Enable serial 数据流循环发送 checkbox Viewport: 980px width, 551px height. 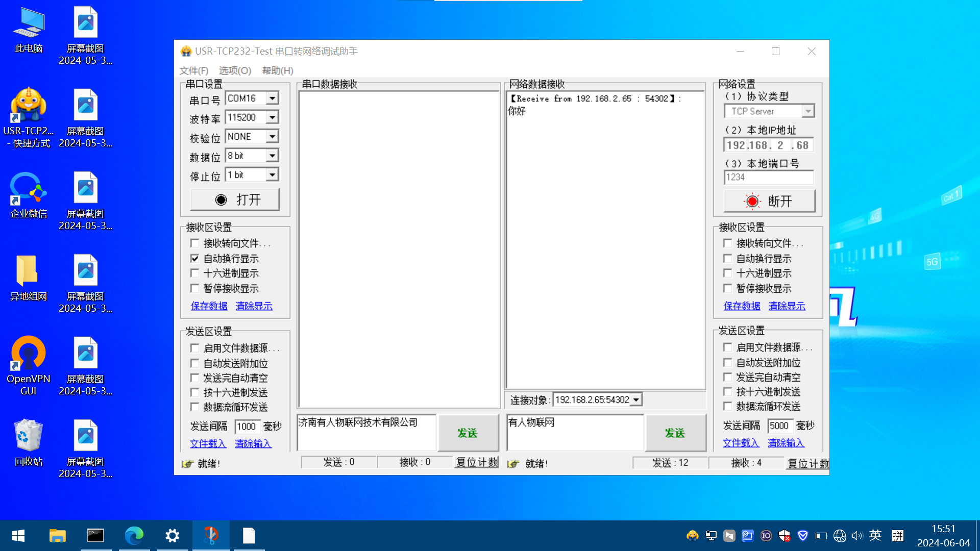click(195, 407)
